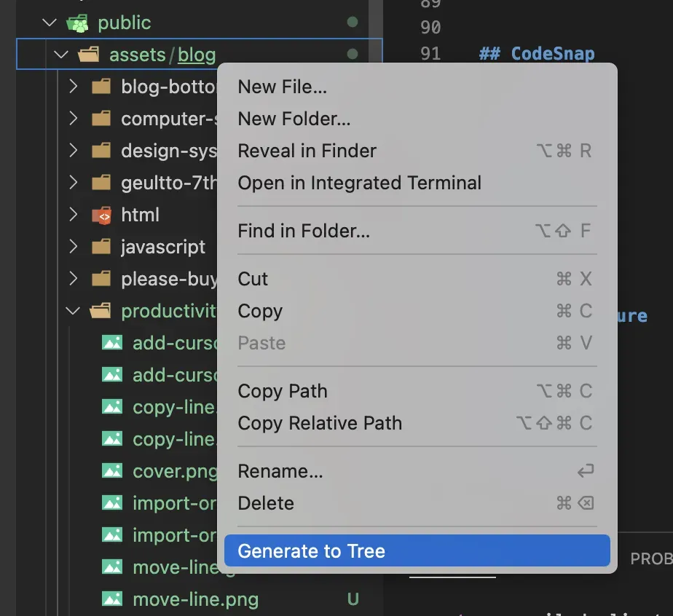673x616 pixels.
Task: Choose Reveal in Finder option
Action: pyautogui.click(x=307, y=151)
